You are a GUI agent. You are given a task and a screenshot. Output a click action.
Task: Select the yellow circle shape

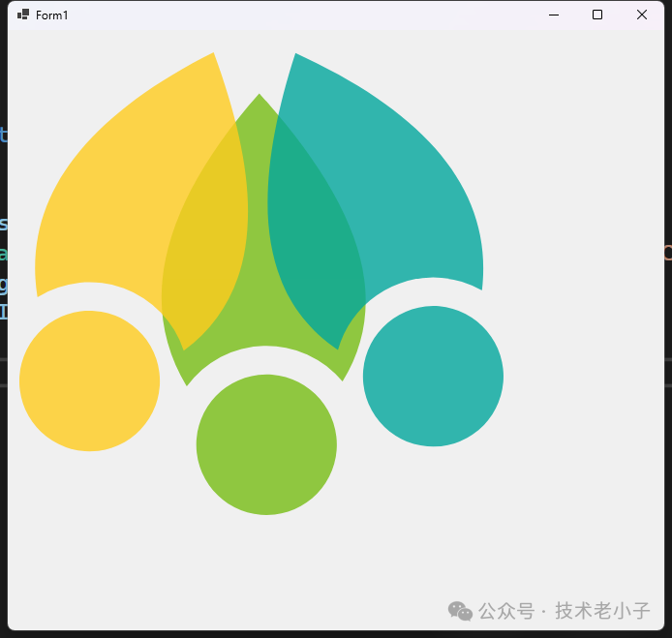pyautogui.click(x=89, y=380)
